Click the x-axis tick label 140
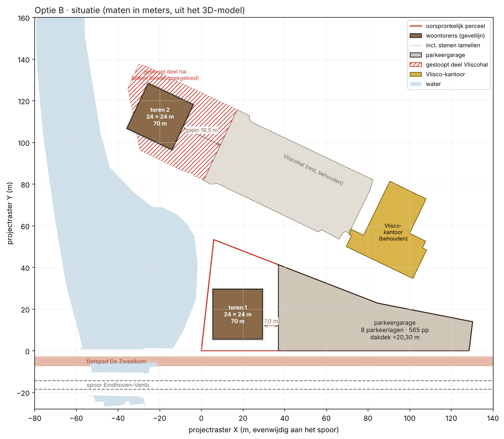The width and height of the screenshot is (504, 439). click(x=493, y=418)
